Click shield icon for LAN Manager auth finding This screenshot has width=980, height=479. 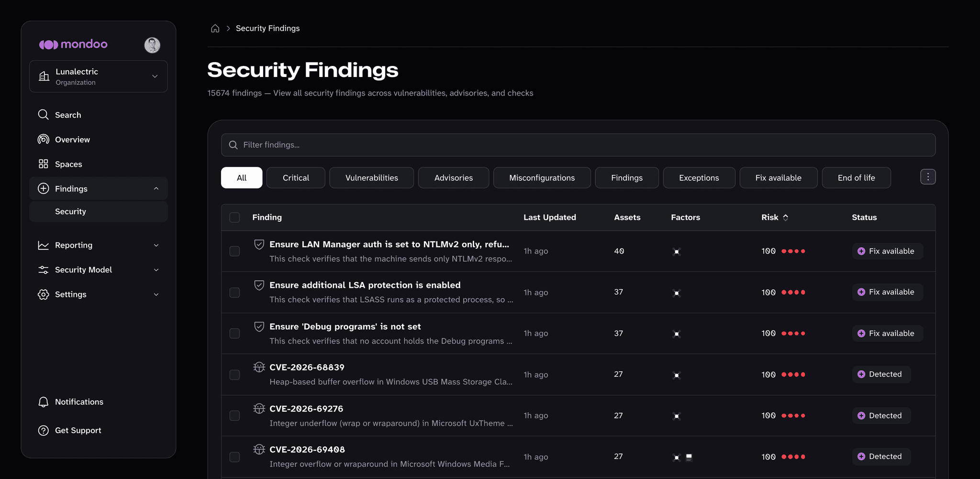click(x=259, y=244)
